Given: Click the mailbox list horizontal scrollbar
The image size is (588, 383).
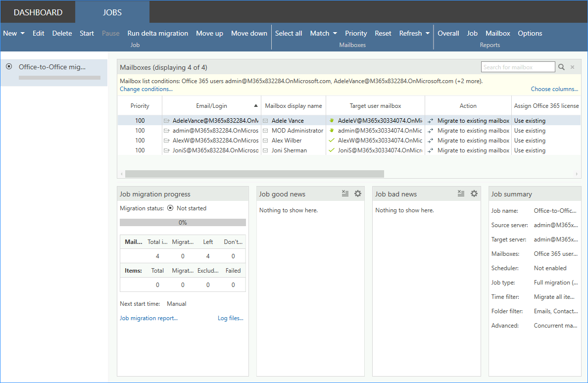Looking at the screenshot, I should [254, 174].
